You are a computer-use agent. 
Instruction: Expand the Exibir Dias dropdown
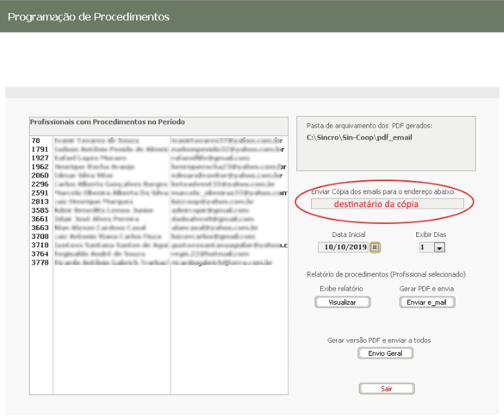click(x=438, y=247)
